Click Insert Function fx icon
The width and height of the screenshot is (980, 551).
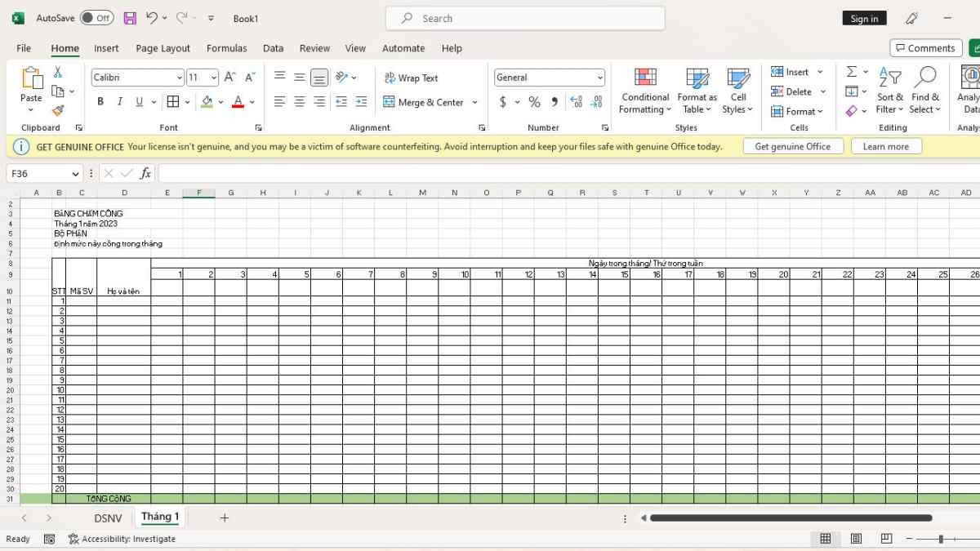145,173
